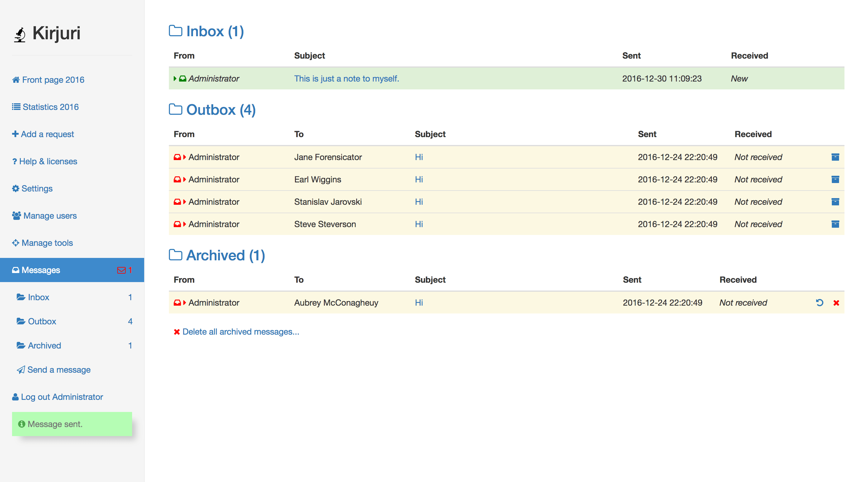868x482 pixels.
Task: Go to Statistics 2016 in sidebar
Action: (51, 107)
